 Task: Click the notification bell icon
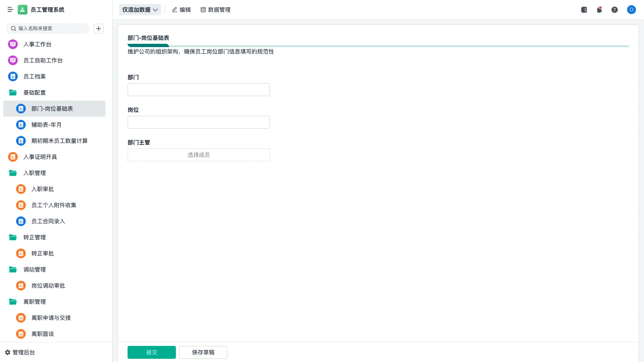599,10
